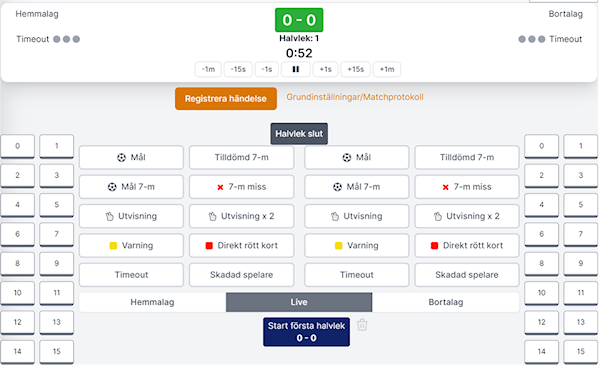Viewport: 600px width, 365px height.
Task: Toggle last away team timeout dot
Action: pos(541,39)
